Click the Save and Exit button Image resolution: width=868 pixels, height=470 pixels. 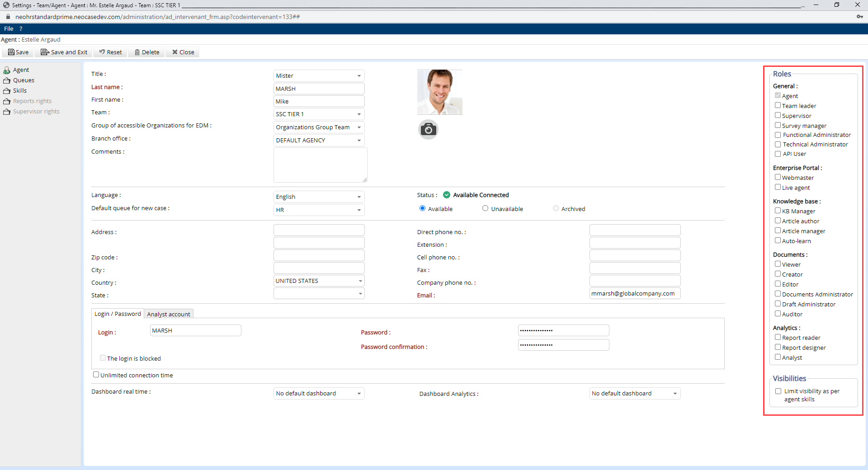pyautogui.click(x=63, y=52)
